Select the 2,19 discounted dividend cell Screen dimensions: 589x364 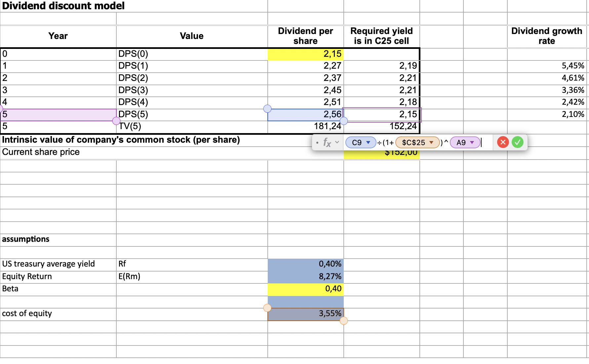(381, 66)
